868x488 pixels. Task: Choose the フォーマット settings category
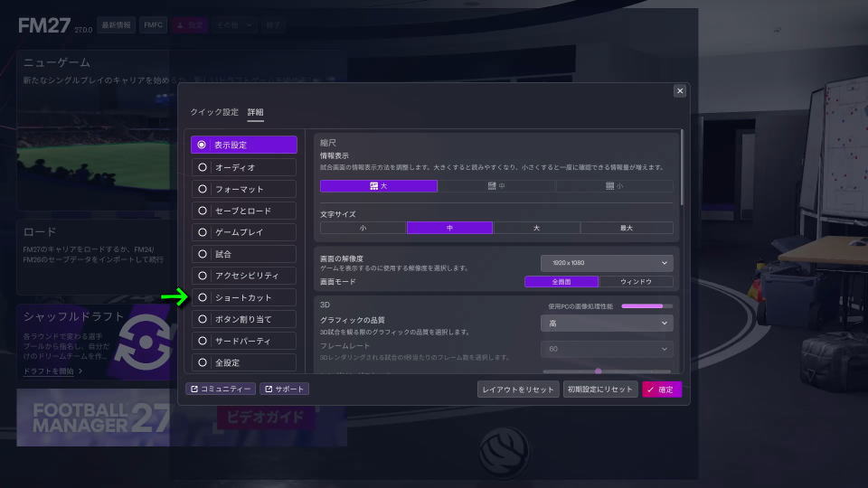tap(243, 189)
